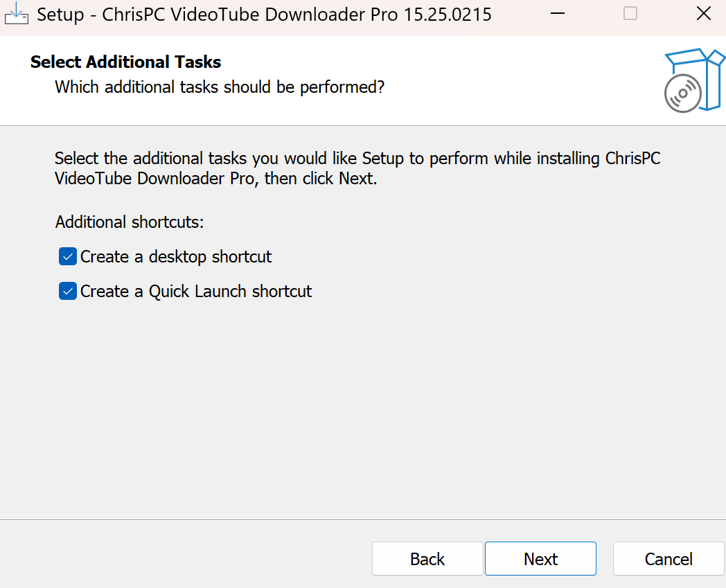Cancel the ChrisPC VideoTube setup
Image resolution: width=726 pixels, height=588 pixels.
click(669, 559)
